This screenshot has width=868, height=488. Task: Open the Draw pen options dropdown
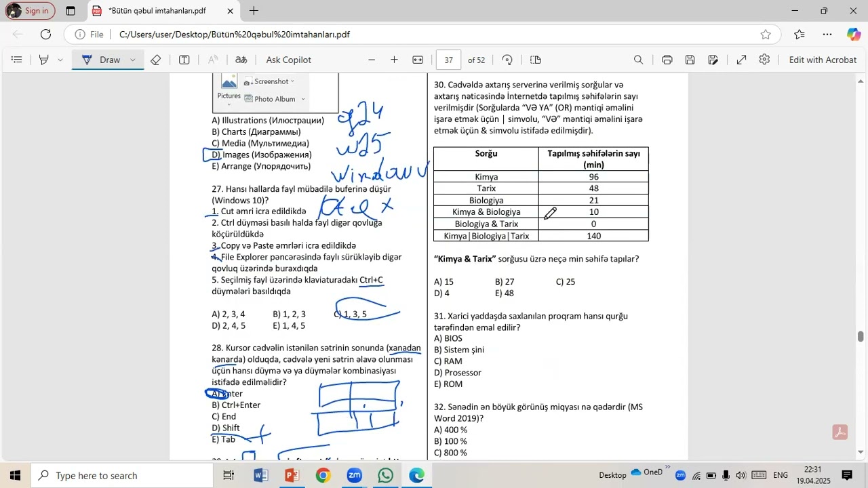click(x=133, y=60)
